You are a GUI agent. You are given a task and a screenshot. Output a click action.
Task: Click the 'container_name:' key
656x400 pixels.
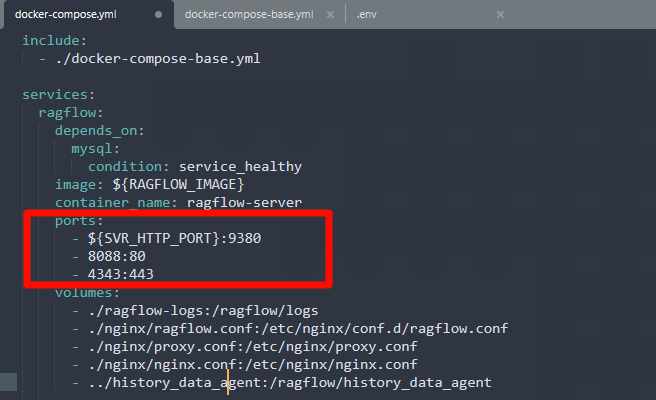pyautogui.click(x=116, y=203)
